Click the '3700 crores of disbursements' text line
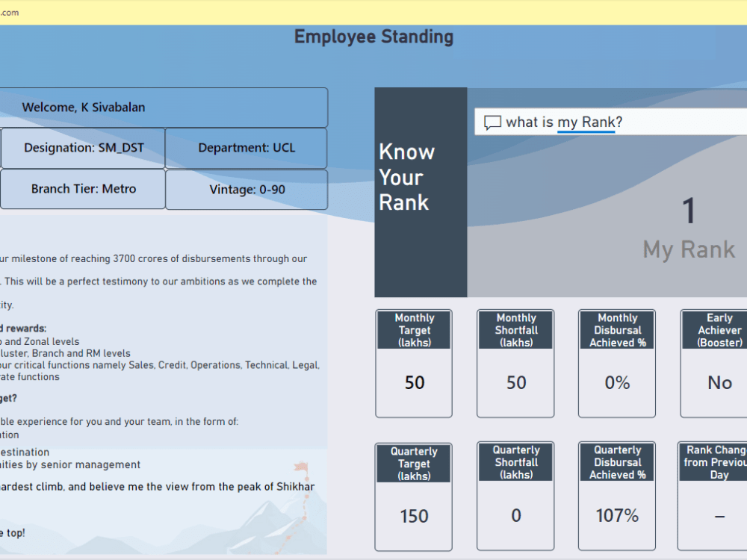 153,258
